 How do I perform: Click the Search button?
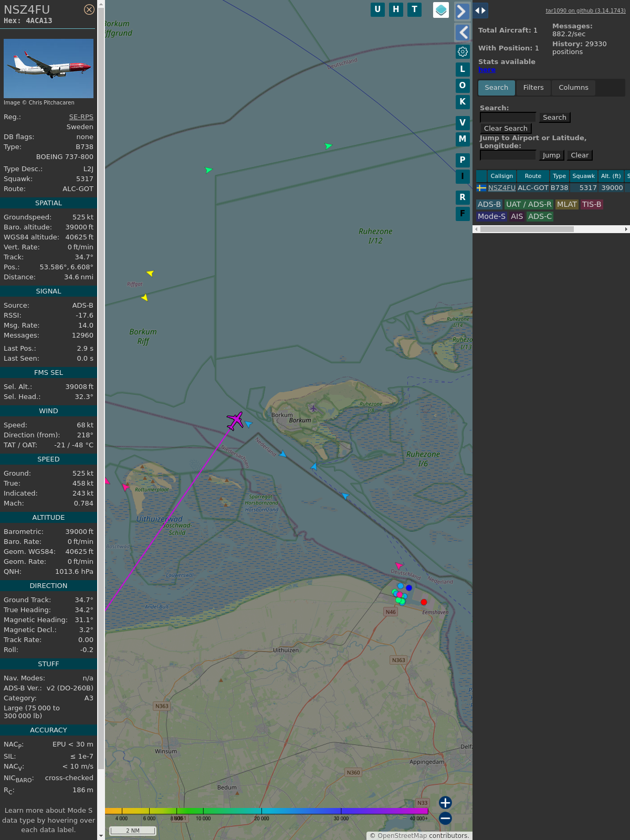tap(554, 118)
